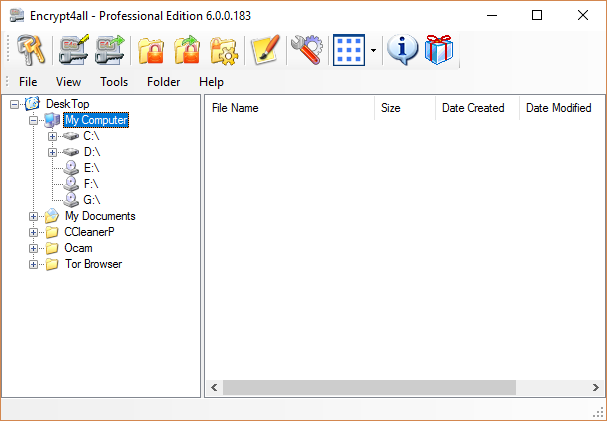Expand the My Documents node
Screen dimensions: 607x421
[x=33, y=216]
